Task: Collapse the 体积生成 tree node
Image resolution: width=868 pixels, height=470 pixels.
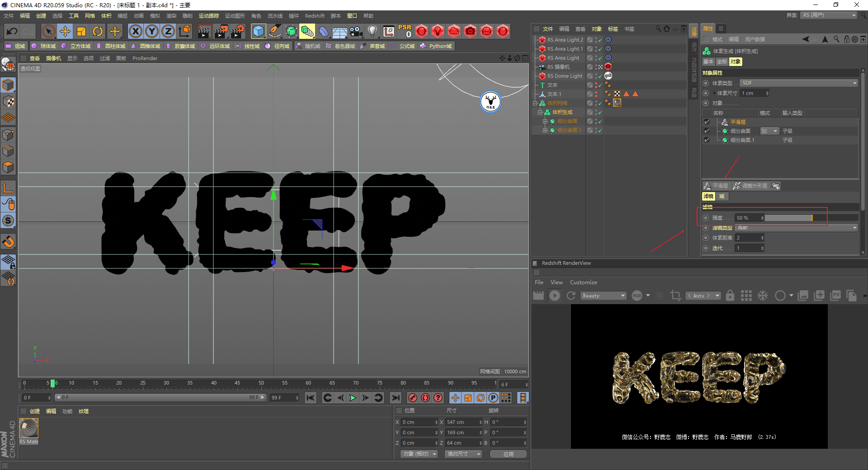Action: (x=540, y=112)
